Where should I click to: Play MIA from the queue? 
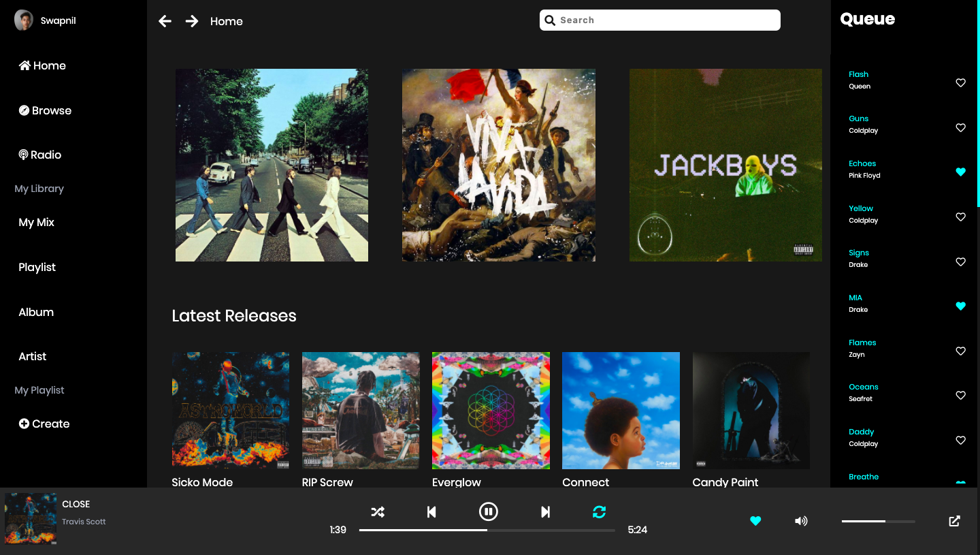pyautogui.click(x=855, y=298)
